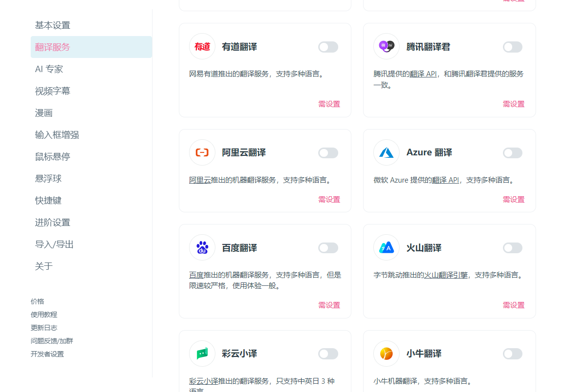Click 需设置 under Azure 翻译
Viewport: 577px width, 392px height.
(x=514, y=200)
